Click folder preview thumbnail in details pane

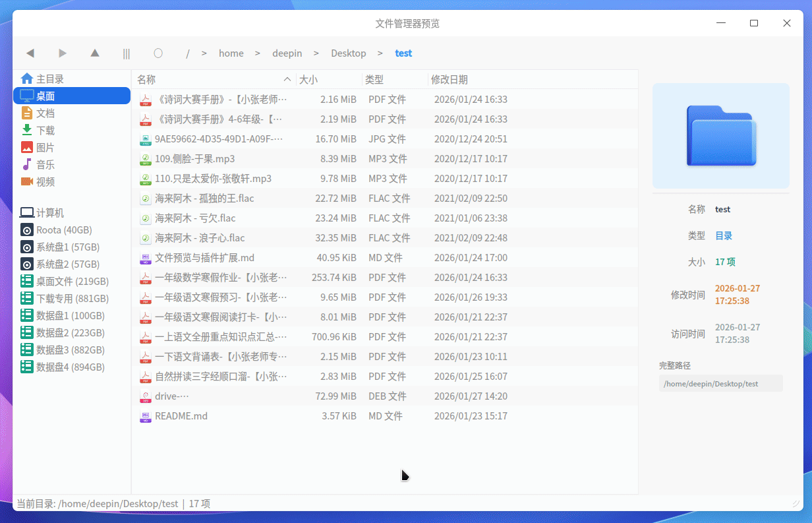(721, 135)
